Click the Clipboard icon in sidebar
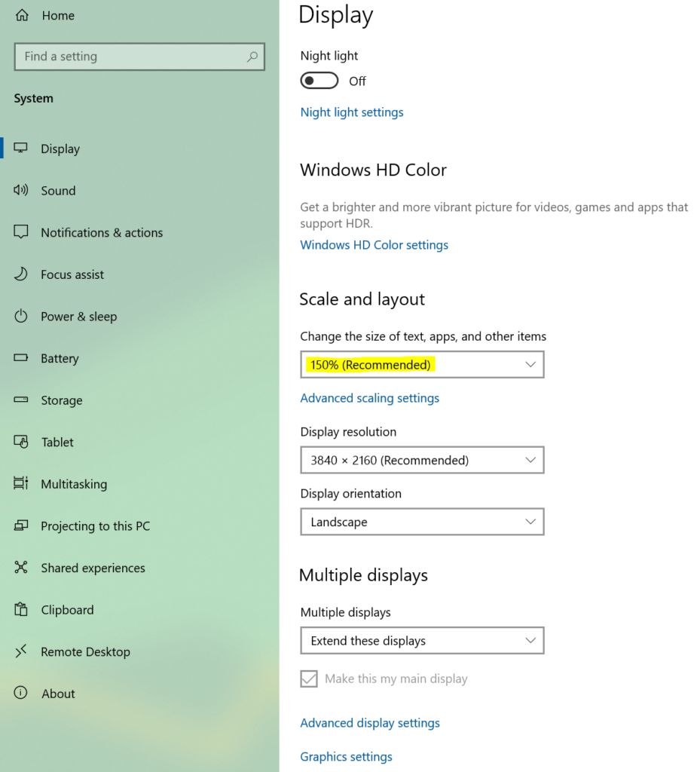 point(21,610)
